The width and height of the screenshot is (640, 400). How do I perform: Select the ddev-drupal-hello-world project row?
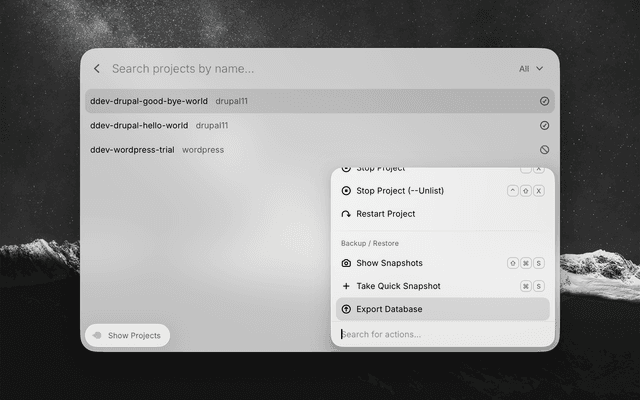(x=320, y=125)
